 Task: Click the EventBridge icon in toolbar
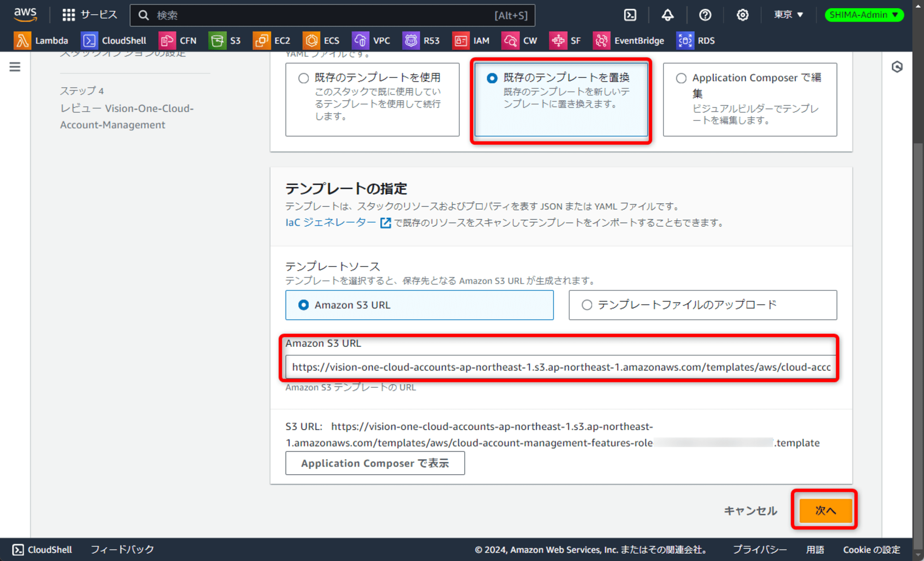point(600,41)
